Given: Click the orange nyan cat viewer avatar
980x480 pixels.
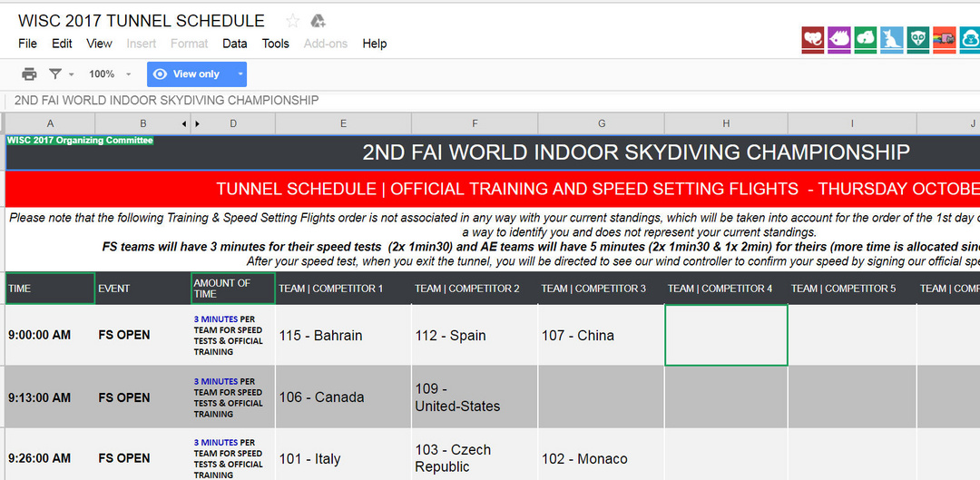Looking at the screenshot, I should 944,39.
